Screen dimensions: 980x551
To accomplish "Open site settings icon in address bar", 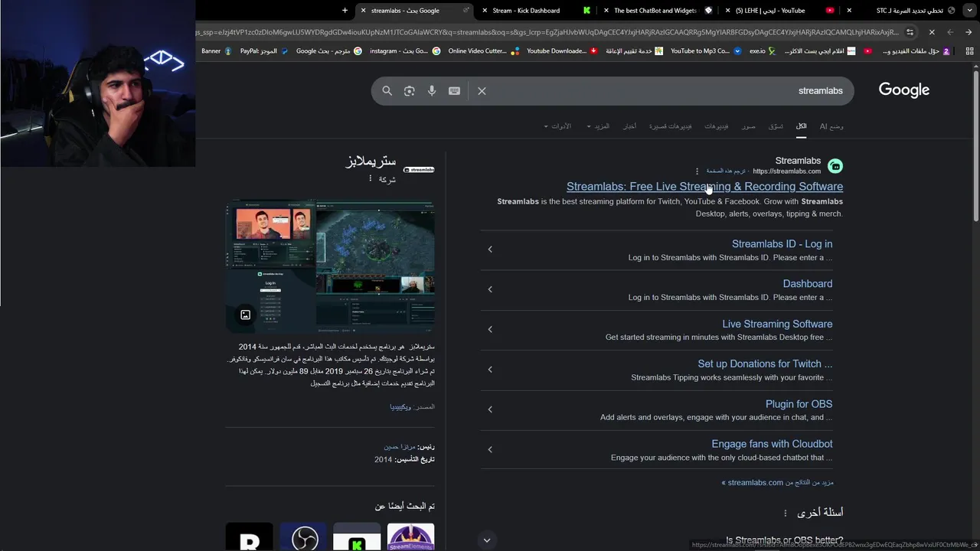I will click(x=910, y=32).
